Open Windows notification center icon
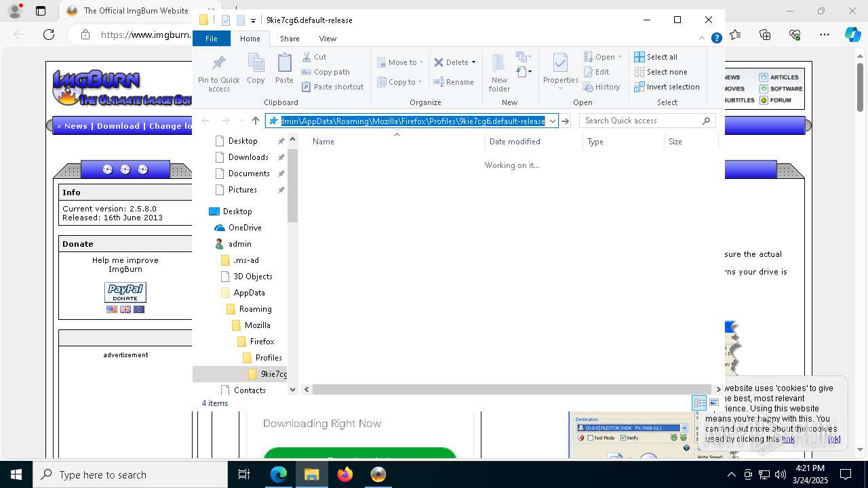This screenshot has height=488, width=868. (846, 474)
